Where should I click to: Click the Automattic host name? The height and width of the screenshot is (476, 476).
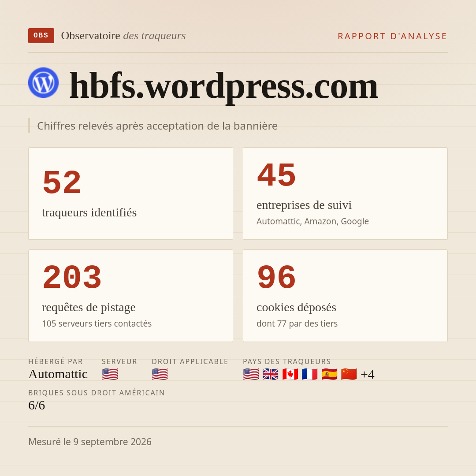[58, 374]
